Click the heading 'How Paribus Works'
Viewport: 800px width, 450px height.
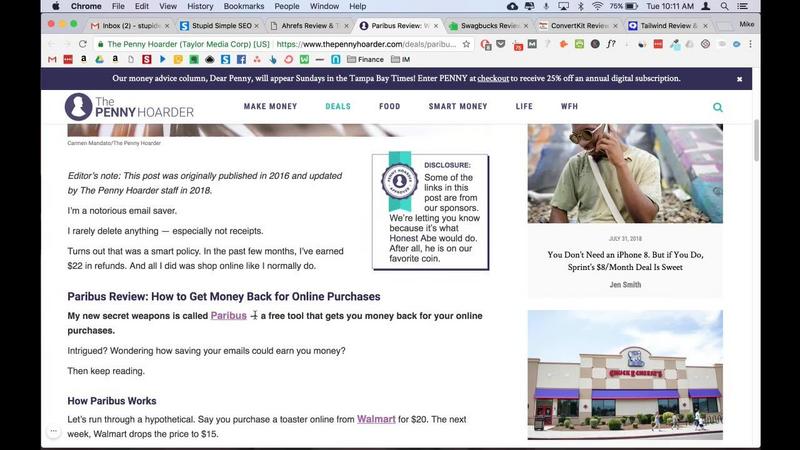(x=112, y=401)
